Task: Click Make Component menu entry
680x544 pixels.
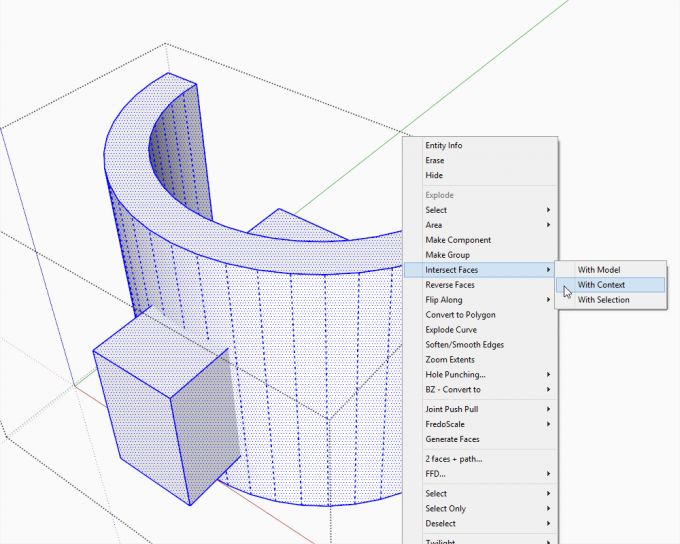Action: tap(458, 241)
